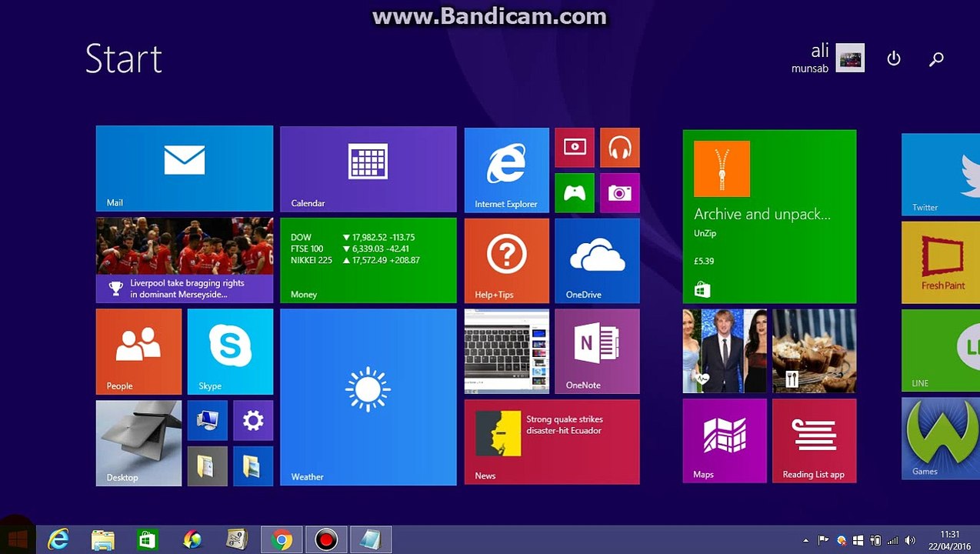Open the News tile about Ecuador quake
The image size is (980, 554).
pos(552,442)
